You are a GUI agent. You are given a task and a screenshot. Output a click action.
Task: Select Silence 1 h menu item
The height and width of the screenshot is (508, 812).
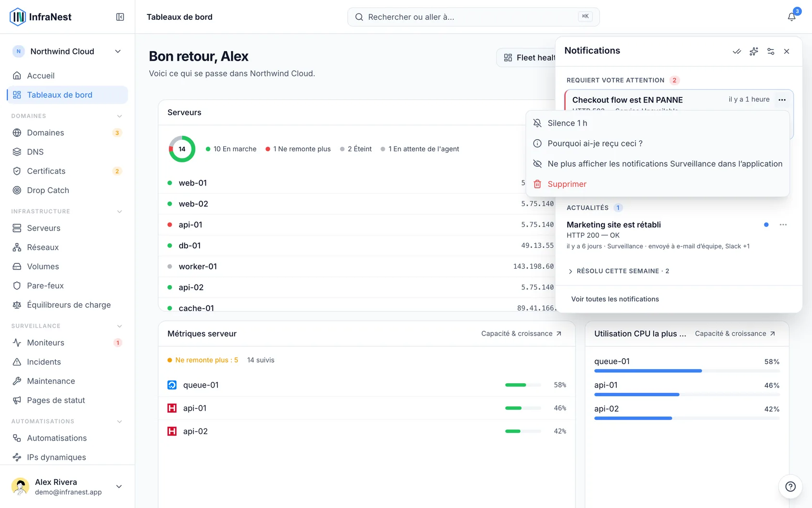click(658, 123)
